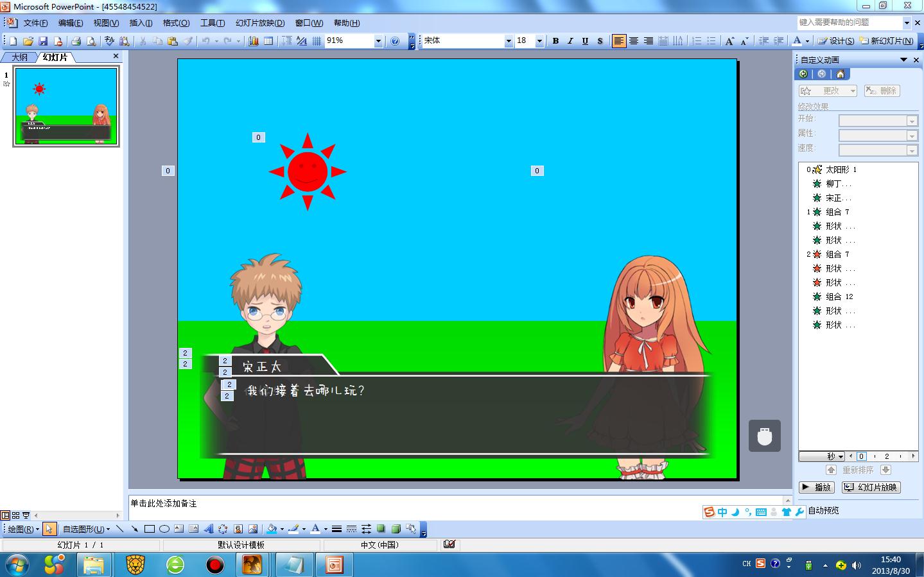Screen dimensions: 924x577
Task: Open a file with the folder icon
Action: click(28, 41)
